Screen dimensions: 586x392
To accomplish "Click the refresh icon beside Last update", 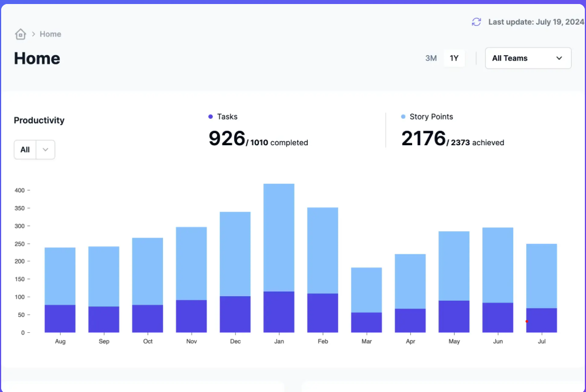I will (475, 21).
